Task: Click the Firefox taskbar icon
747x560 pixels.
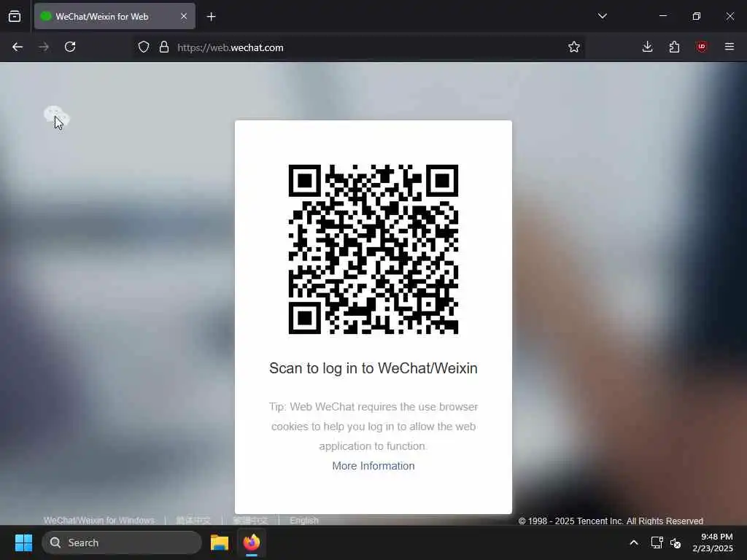Action: pyautogui.click(x=252, y=542)
